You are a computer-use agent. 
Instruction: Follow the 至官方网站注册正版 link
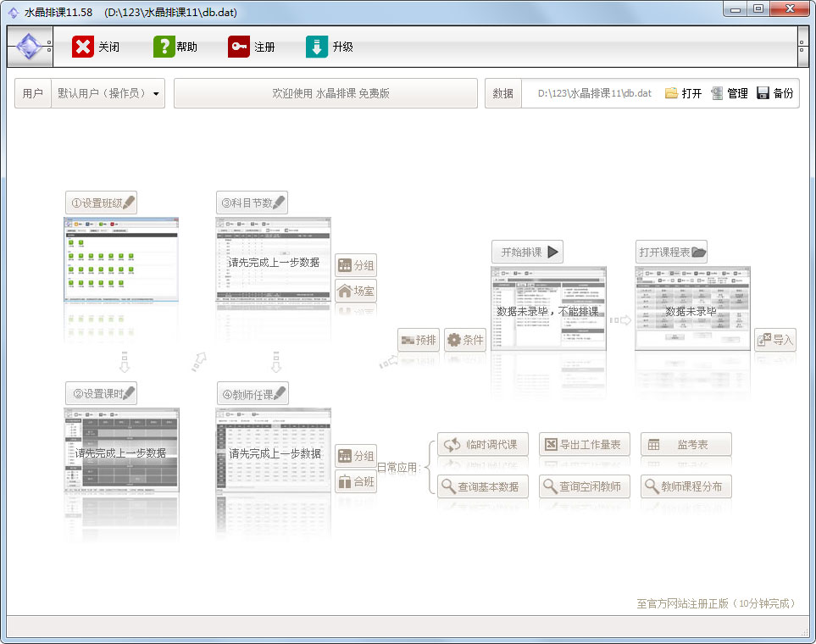(716, 603)
